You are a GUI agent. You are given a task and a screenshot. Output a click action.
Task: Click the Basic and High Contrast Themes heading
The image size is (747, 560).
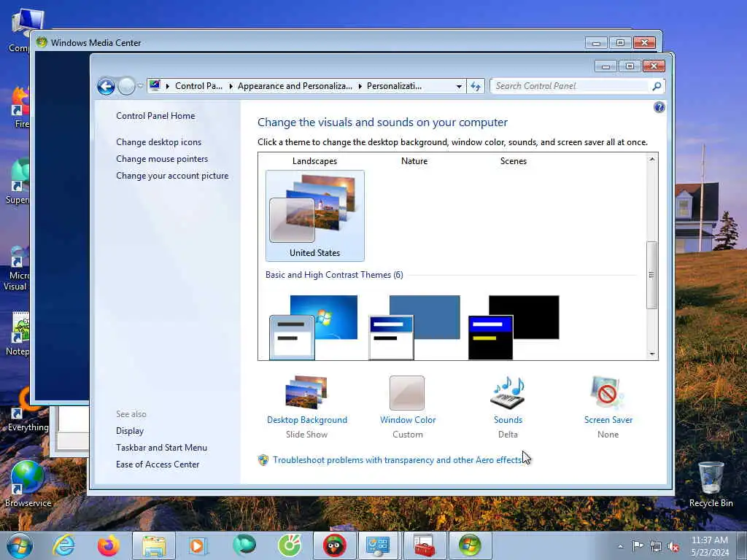[x=334, y=275]
